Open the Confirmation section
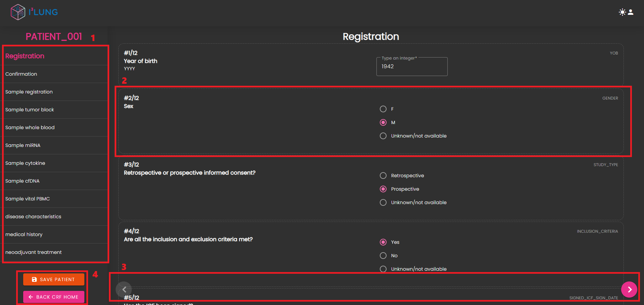This screenshot has height=305, width=644. (x=21, y=74)
